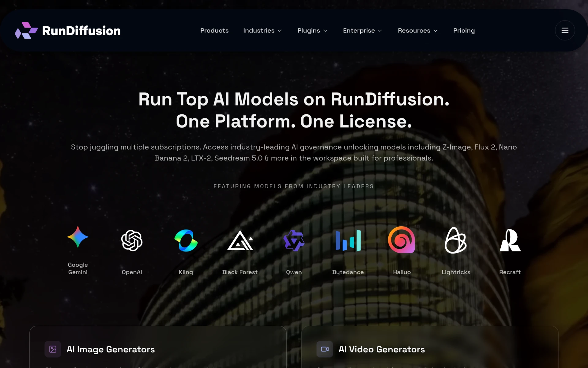Click the OpenAI label text
588x368 pixels.
(132, 272)
